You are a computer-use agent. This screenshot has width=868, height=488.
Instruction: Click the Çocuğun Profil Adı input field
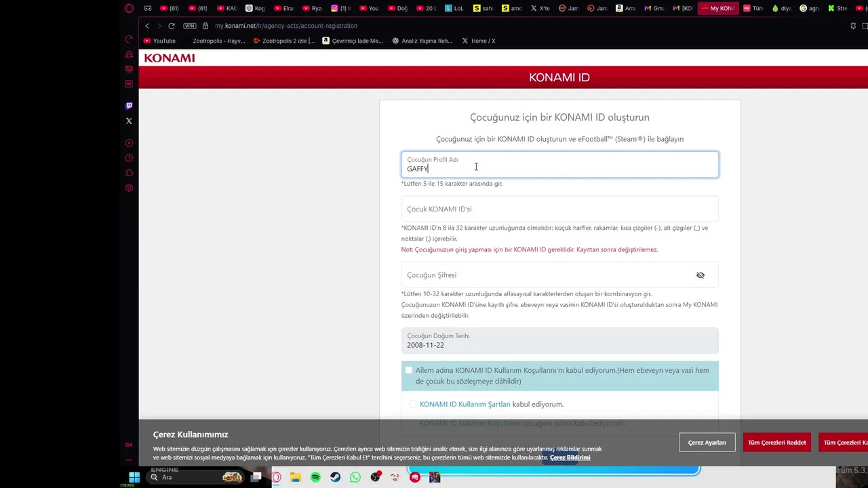[x=560, y=165]
